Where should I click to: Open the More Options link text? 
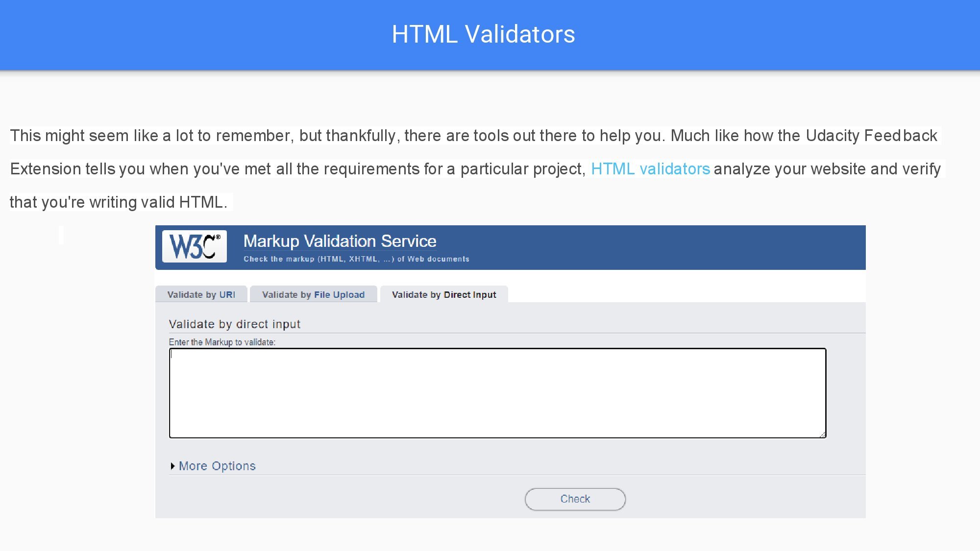[x=217, y=466]
